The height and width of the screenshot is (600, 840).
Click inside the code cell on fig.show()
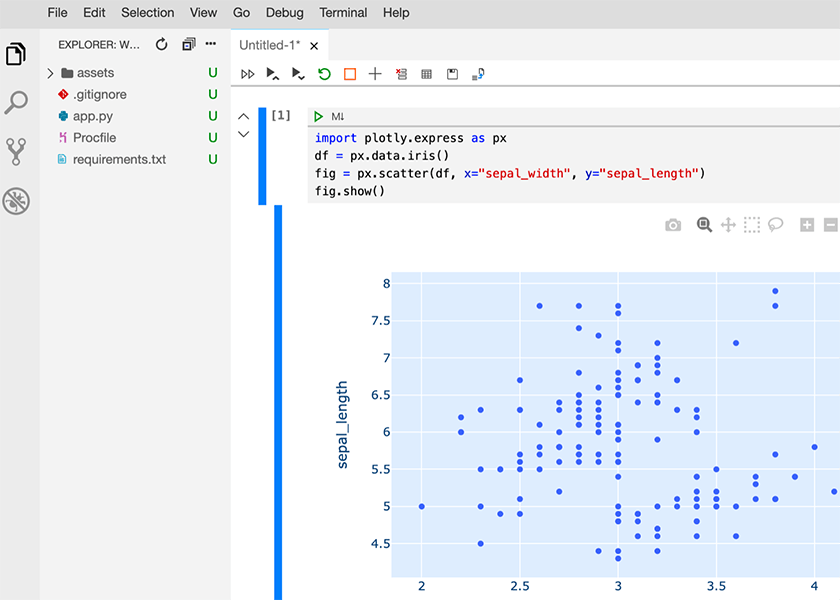(x=350, y=191)
